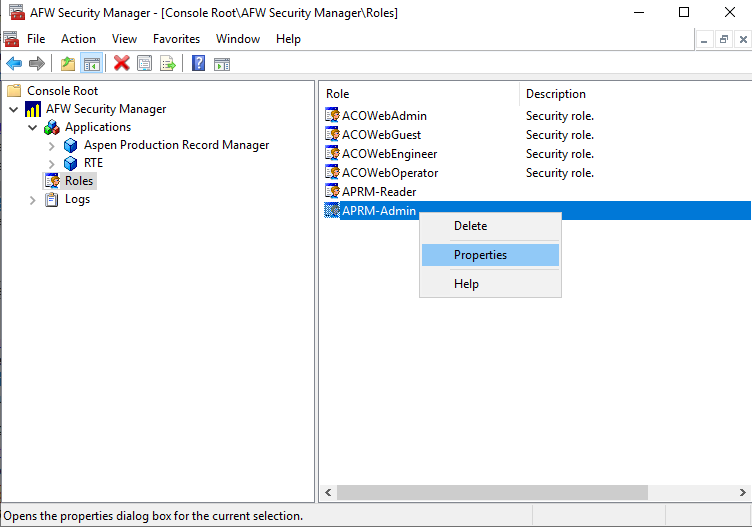752x528 pixels.
Task: Collapse the AFW Security Manager node
Action: coord(14,109)
